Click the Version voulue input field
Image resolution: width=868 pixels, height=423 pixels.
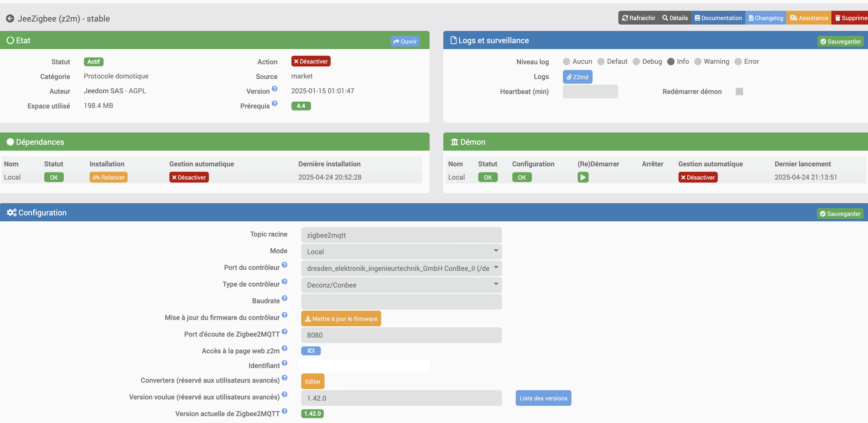click(x=401, y=398)
